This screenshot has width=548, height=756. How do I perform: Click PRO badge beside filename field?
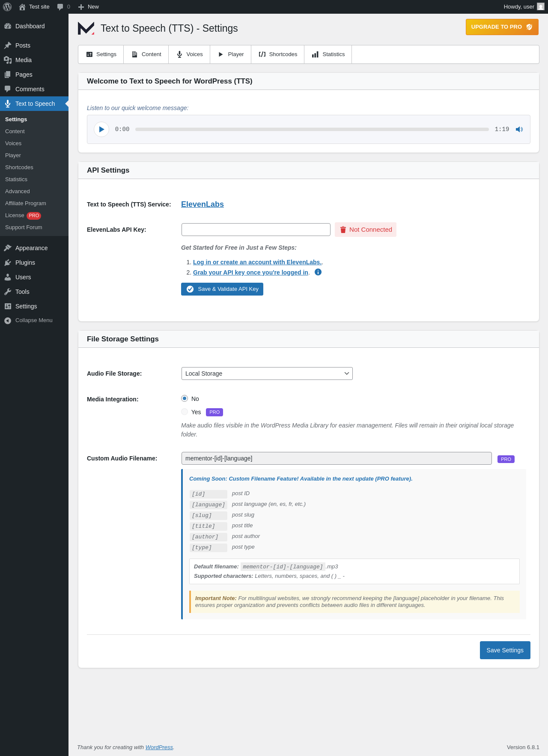[506, 459]
